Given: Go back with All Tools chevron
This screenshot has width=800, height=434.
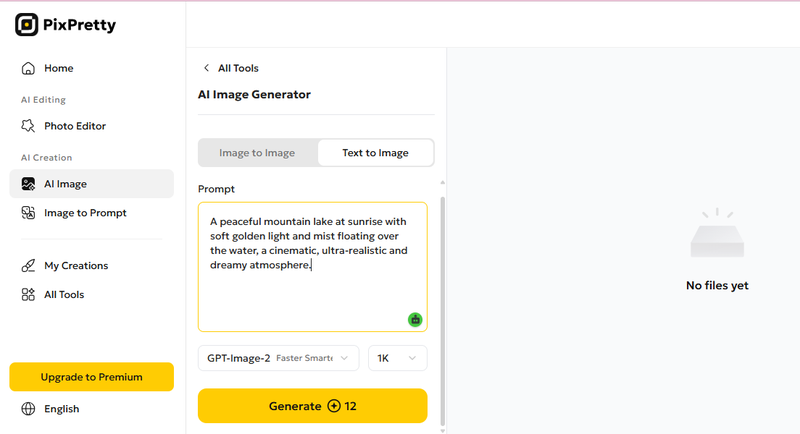Looking at the screenshot, I should [207, 68].
